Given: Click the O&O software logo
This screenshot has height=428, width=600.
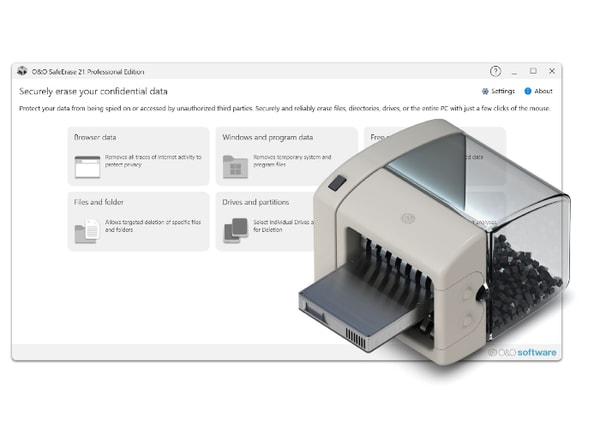Looking at the screenshot, I should pos(522,352).
